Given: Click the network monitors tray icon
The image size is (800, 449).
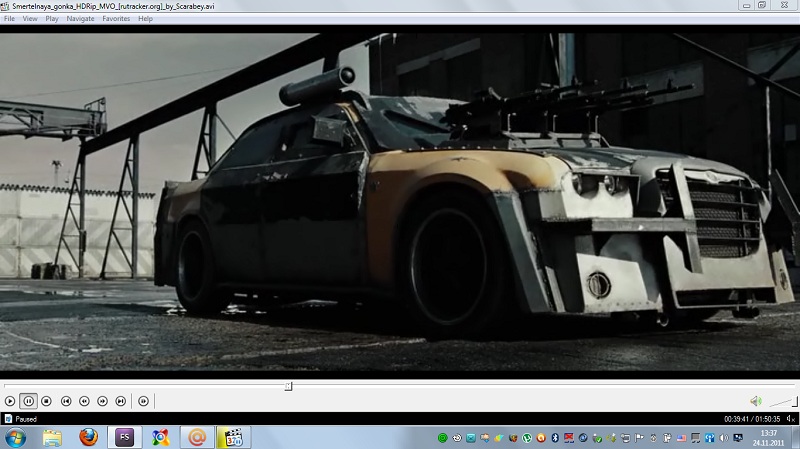Looking at the screenshot, I should (738, 438).
